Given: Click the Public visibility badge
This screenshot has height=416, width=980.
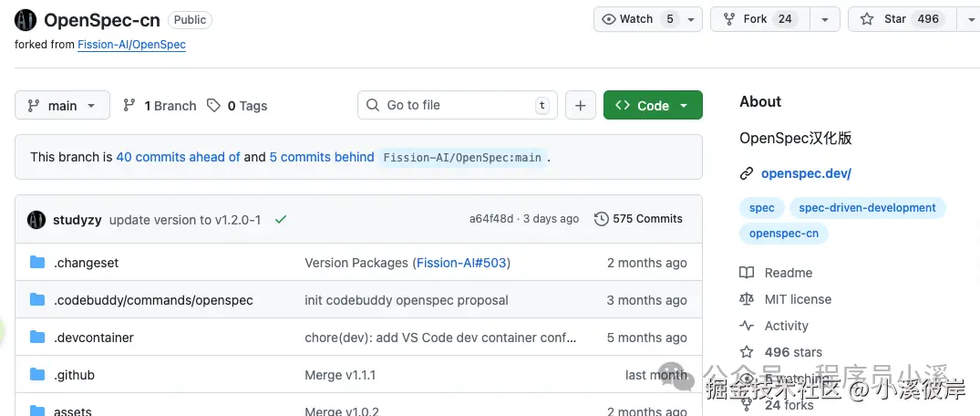Looking at the screenshot, I should 190,20.
